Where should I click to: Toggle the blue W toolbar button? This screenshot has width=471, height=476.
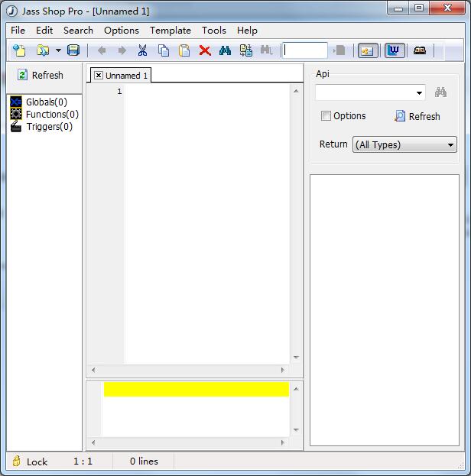tap(395, 50)
